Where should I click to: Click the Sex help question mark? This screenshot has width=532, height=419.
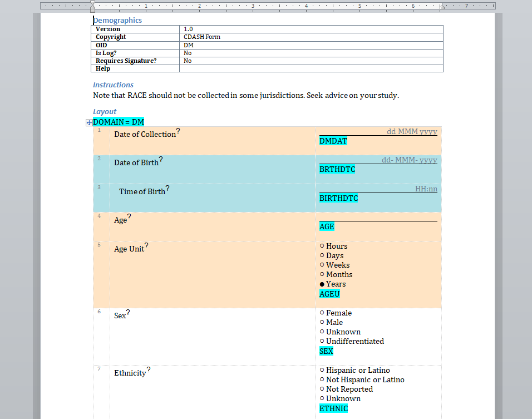click(128, 313)
